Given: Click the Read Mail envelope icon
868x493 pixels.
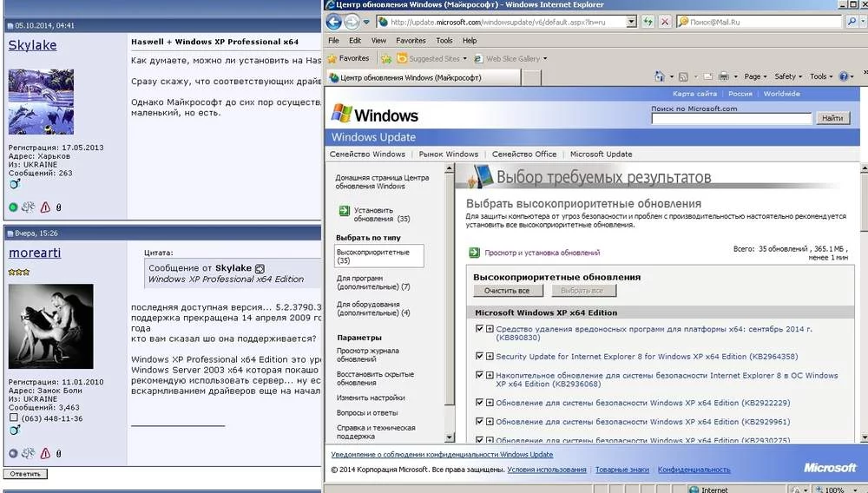Looking at the screenshot, I should click(x=708, y=77).
